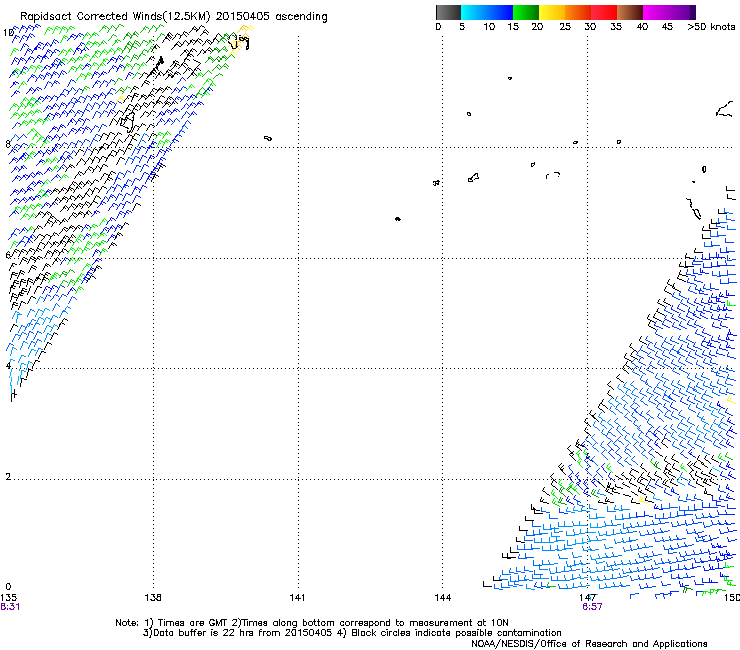Click the date text '20150405 ascending'

(x=272, y=17)
